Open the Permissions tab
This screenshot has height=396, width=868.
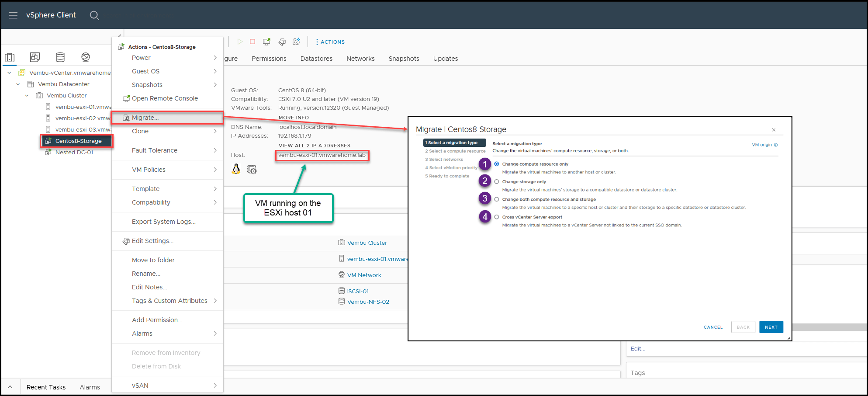point(269,59)
